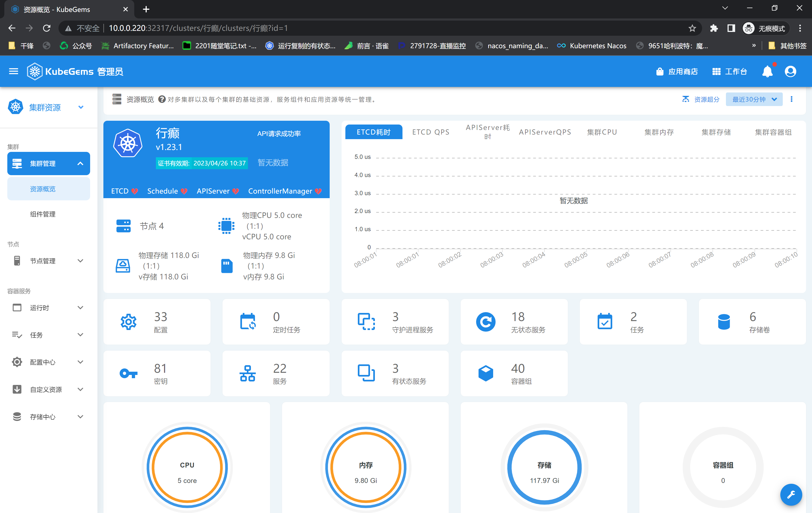
Task: Click the help question mark icon beside 资源概览
Action: [162, 99]
